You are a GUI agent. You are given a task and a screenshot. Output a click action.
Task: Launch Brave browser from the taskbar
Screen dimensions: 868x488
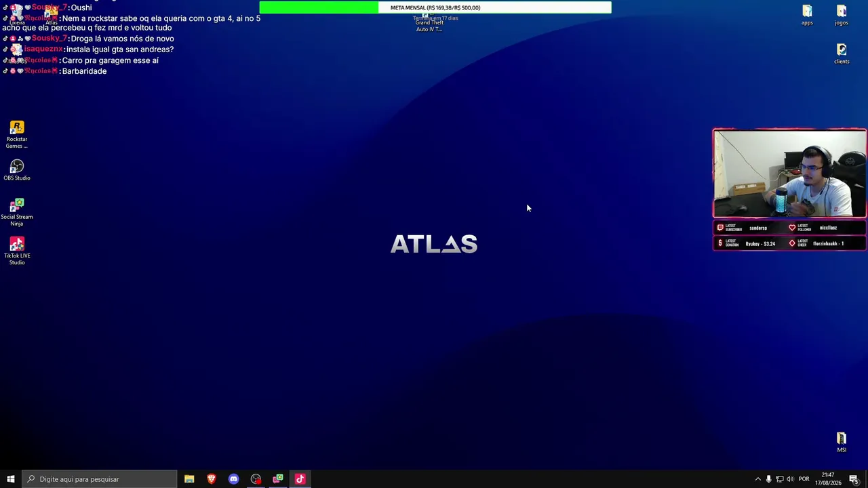point(212,479)
